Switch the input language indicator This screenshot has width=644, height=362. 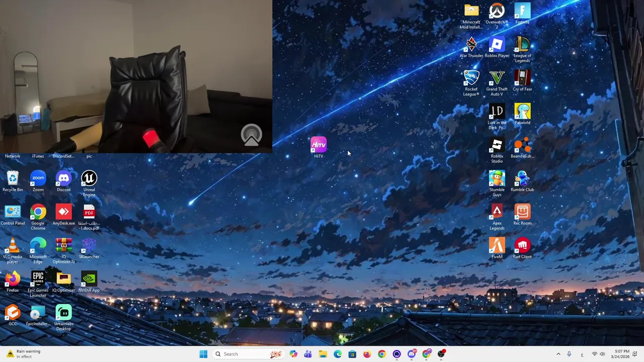coord(582,354)
